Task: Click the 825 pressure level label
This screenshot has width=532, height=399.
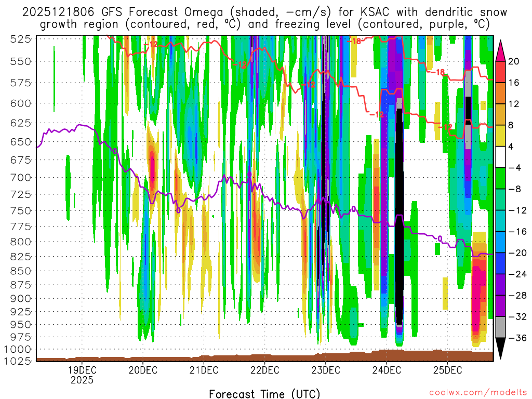Action: 21,257
